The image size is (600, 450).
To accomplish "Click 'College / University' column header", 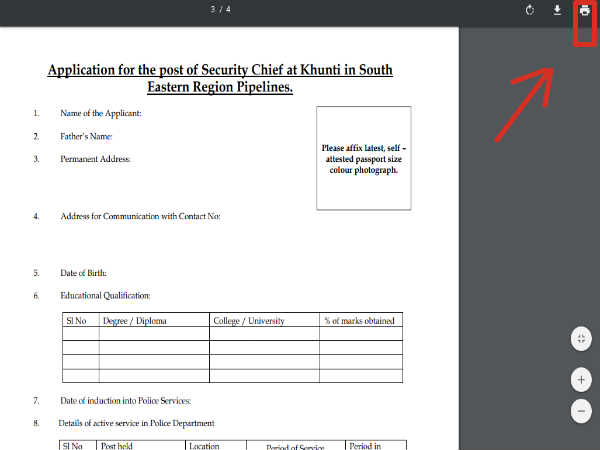I will point(249,321).
